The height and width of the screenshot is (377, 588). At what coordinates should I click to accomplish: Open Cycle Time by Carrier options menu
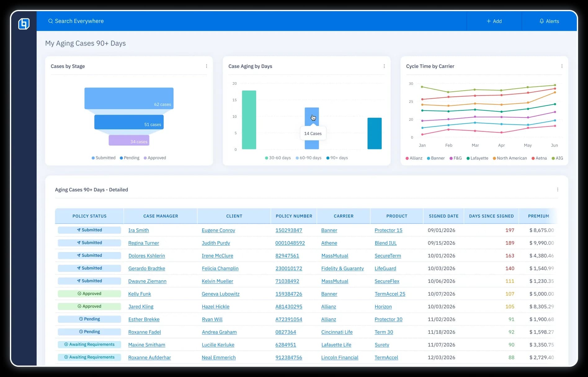[x=562, y=66]
